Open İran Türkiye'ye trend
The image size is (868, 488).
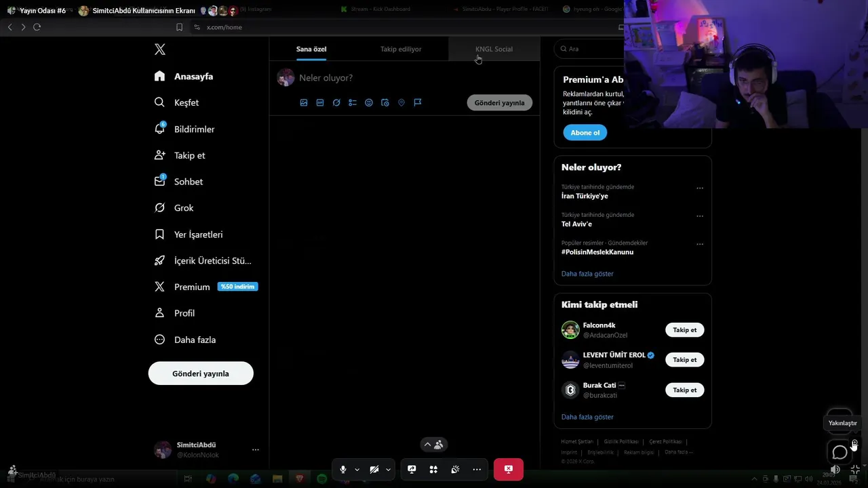pos(585,196)
